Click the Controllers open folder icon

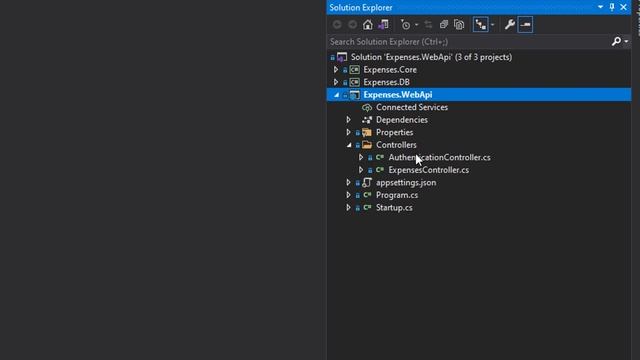367,145
